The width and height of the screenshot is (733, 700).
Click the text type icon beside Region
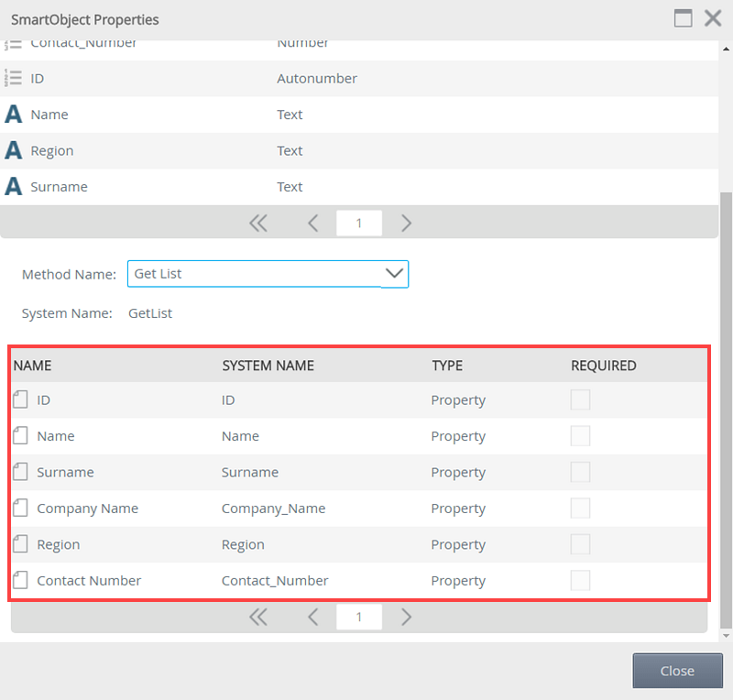point(14,150)
